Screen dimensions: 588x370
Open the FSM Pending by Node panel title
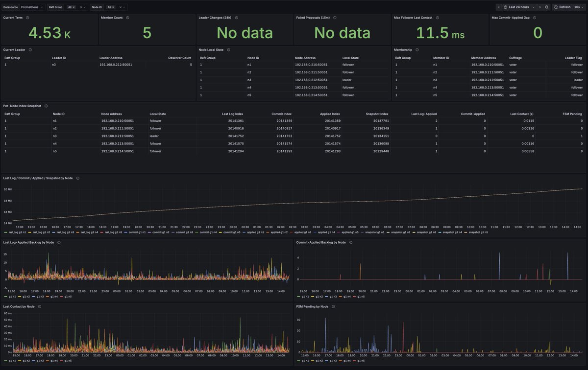(x=312, y=306)
